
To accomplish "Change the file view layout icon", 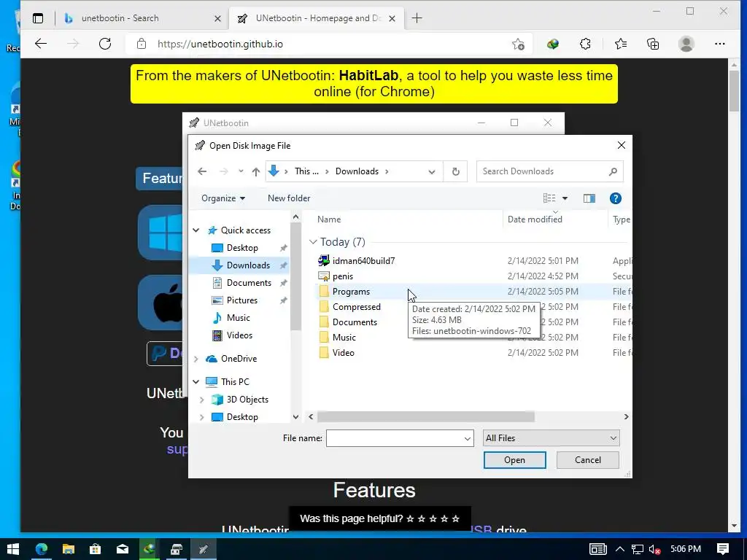I will 549,198.
